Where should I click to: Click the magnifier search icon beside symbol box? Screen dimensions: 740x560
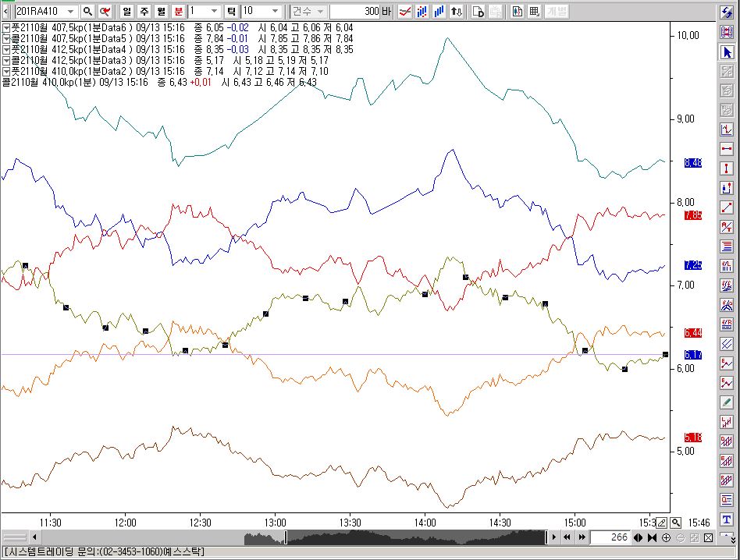[x=87, y=12]
